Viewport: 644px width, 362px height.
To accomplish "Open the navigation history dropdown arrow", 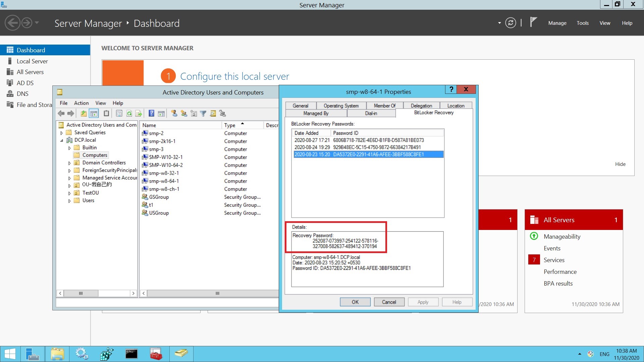I will (37, 23).
